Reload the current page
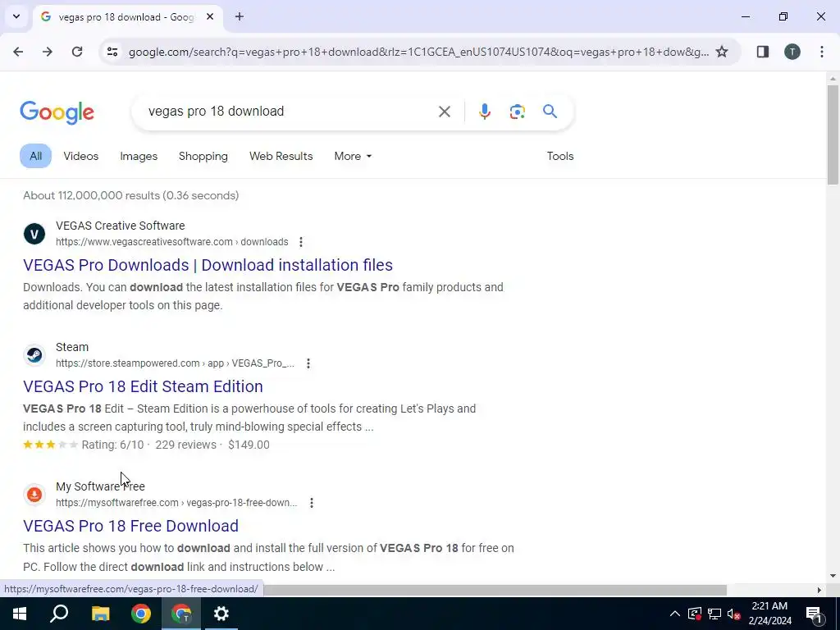The width and height of the screenshot is (840, 630). click(x=77, y=52)
